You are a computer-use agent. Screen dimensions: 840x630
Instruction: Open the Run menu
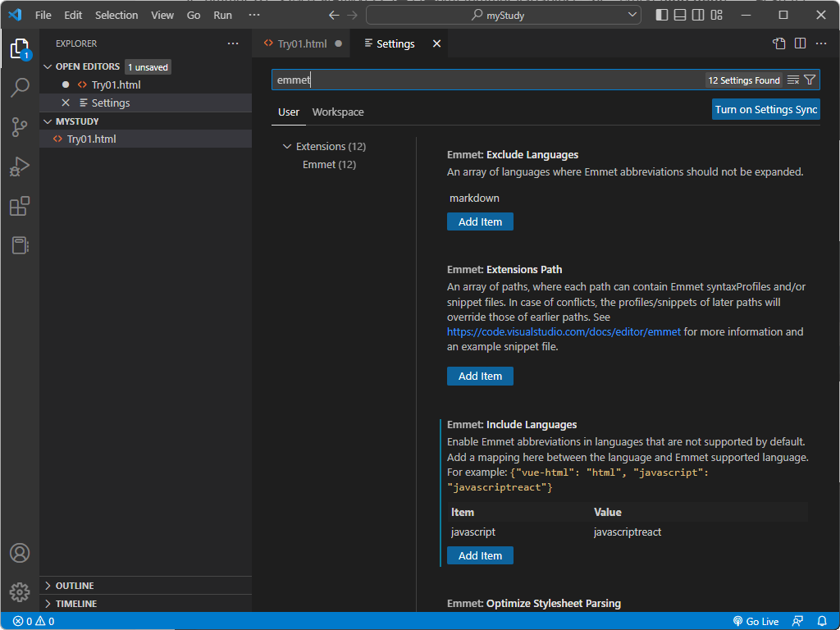[223, 15]
